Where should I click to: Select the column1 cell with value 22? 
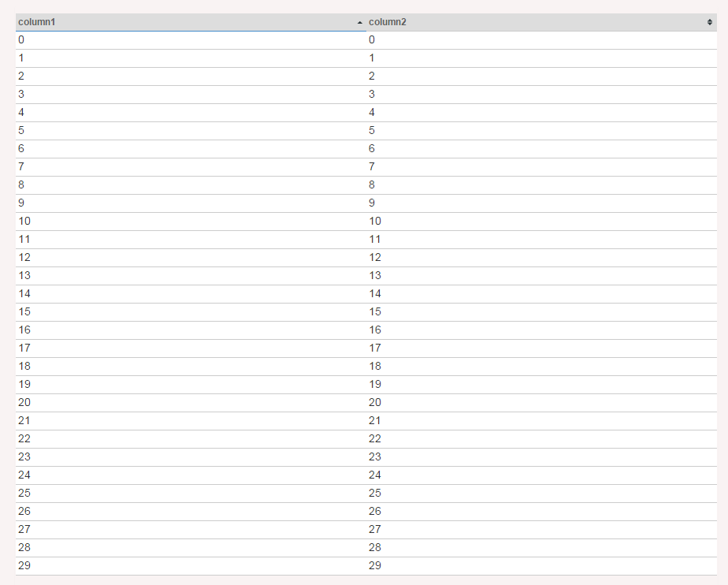point(191,439)
